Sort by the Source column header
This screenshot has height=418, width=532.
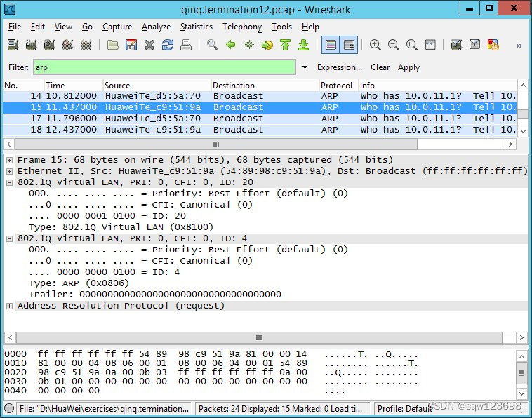[157, 85]
